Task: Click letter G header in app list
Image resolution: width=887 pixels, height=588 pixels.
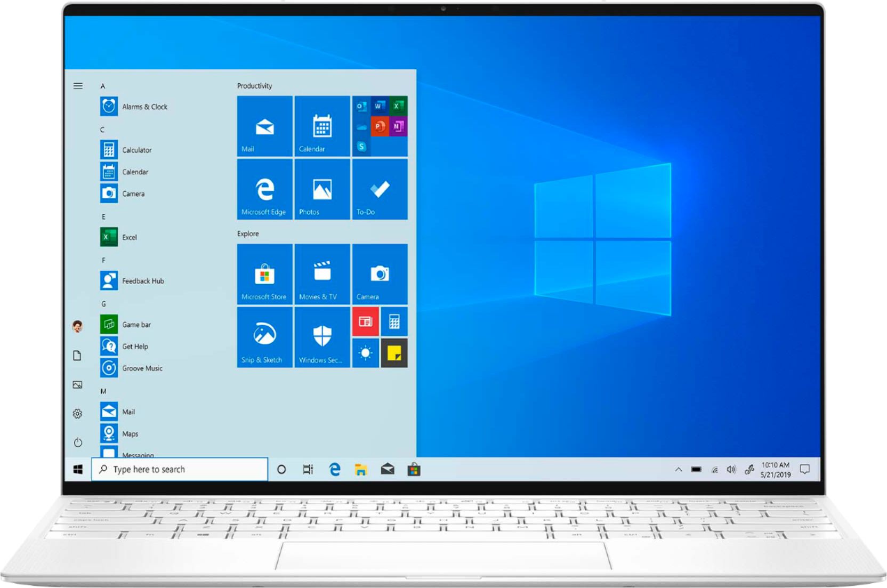Action: coord(103,304)
